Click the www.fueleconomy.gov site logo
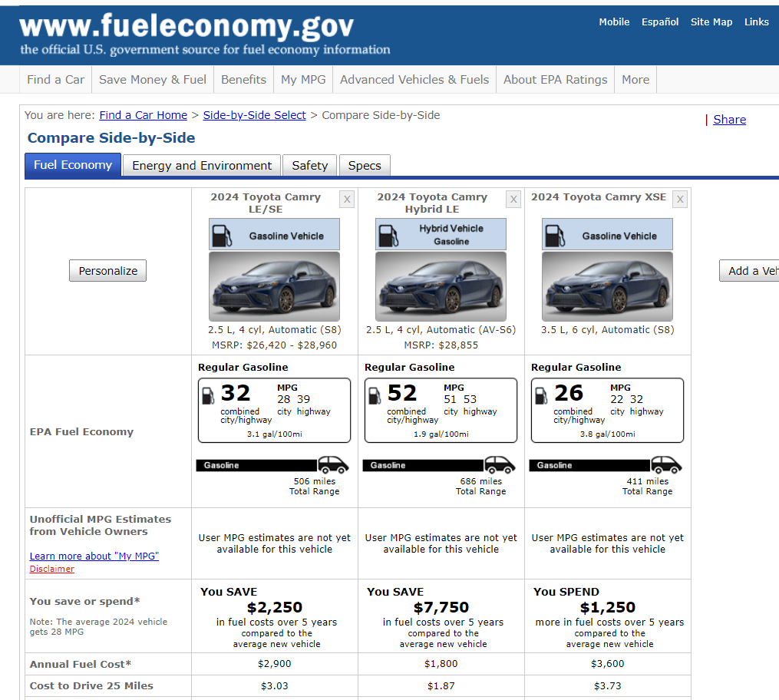Viewport: 779px width, 700px height. tap(186, 26)
